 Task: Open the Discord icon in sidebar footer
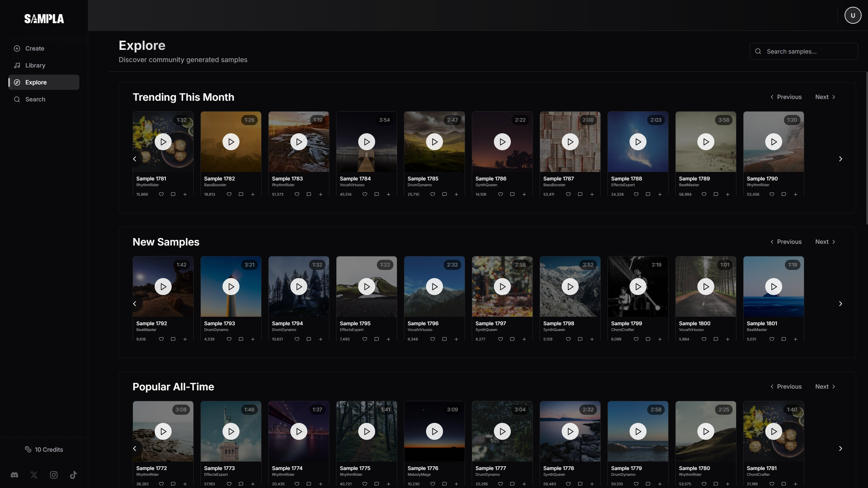tap(14, 475)
